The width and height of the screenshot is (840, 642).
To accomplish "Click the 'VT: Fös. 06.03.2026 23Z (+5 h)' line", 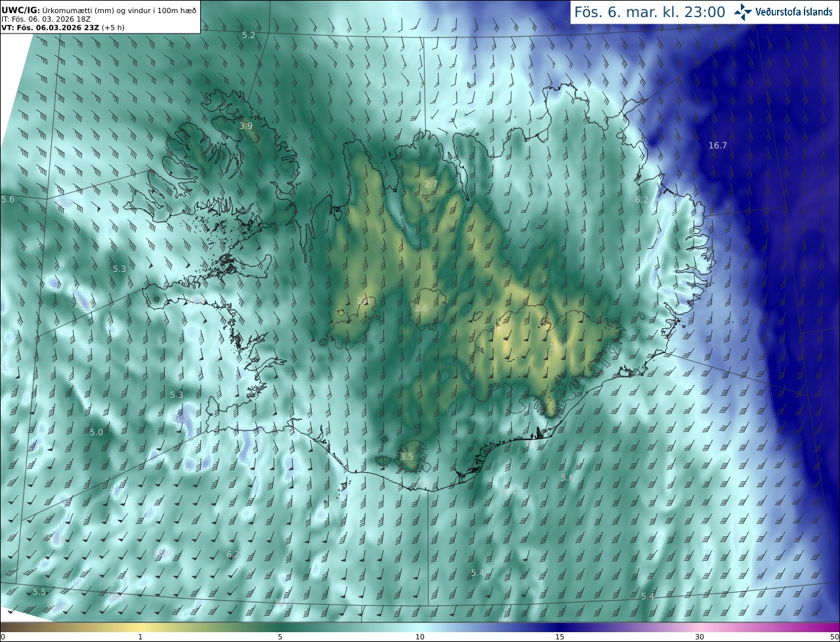I will point(63,28).
